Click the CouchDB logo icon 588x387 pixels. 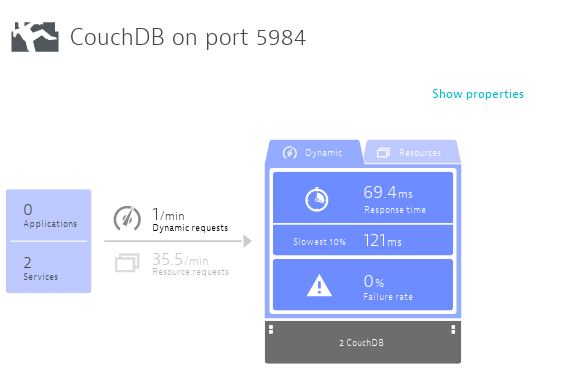click(35, 37)
